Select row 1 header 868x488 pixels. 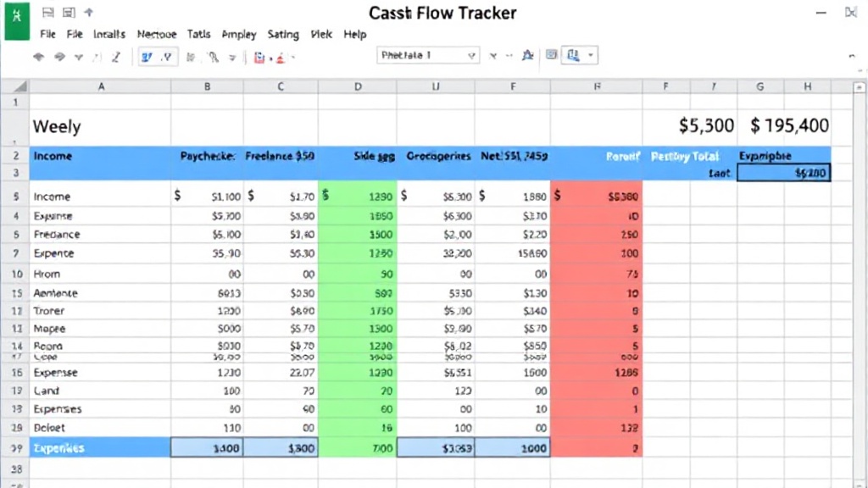15,102
